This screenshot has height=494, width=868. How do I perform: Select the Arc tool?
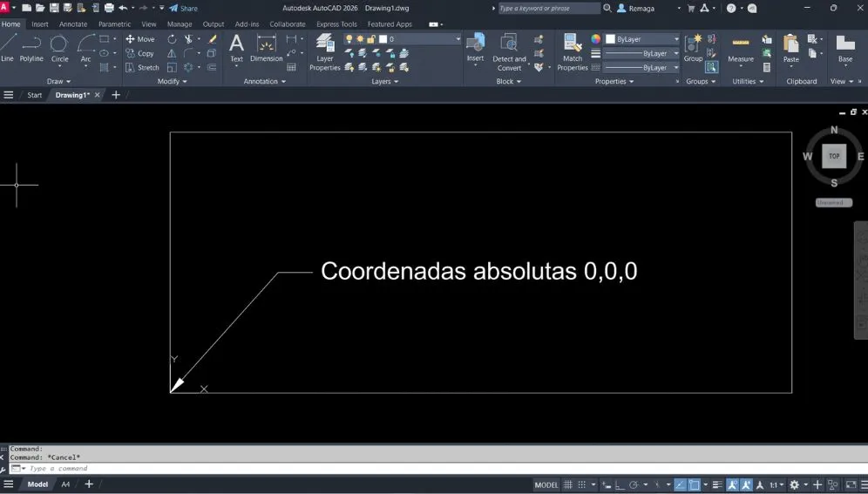pos(85,49)
